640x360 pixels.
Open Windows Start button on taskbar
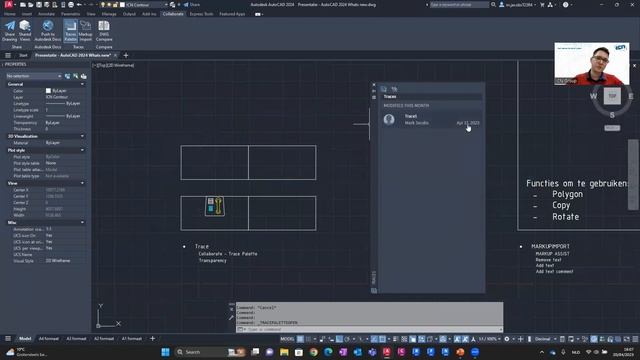click(x=165, y=352)
